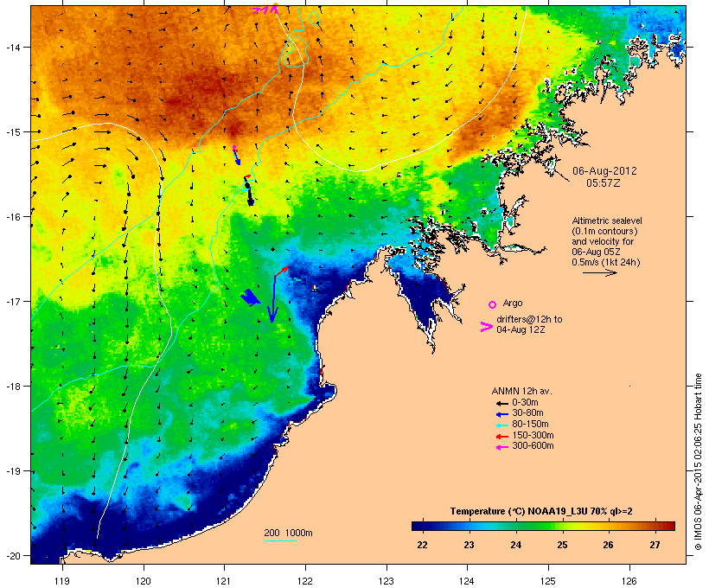Click the magenta drifter arrowhead legend symbol
709x588 pixels.
(x=486, y=327)
